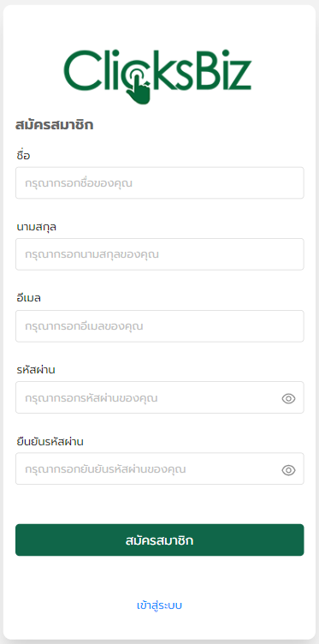Submit using the green สมัครสมาชิก button
Viewport: 319px width, 644px height.
click(159, 540)
